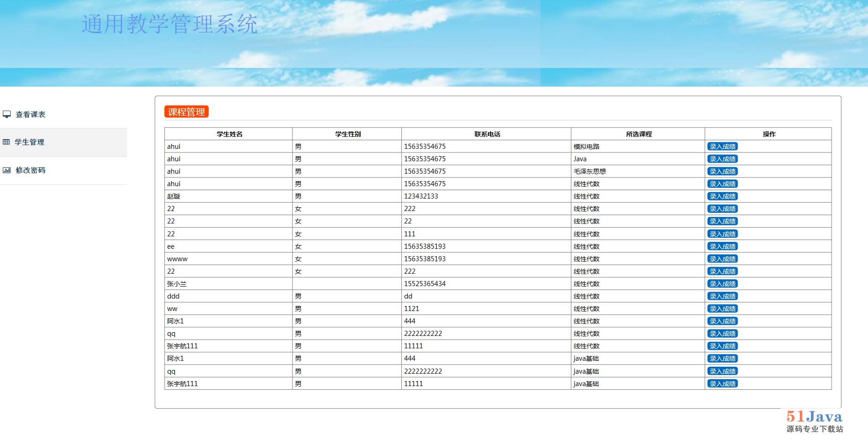Select 学生管理 in the sidebar

(29, 142)
